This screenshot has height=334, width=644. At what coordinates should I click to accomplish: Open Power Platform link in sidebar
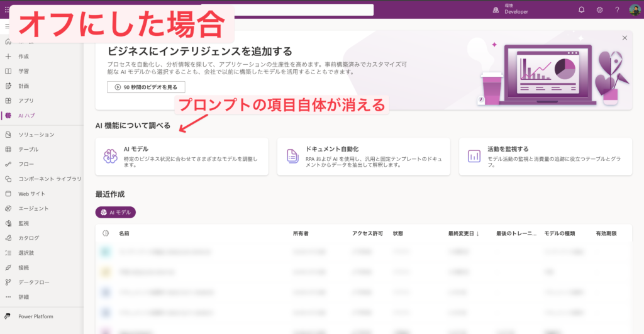(35, 316)
